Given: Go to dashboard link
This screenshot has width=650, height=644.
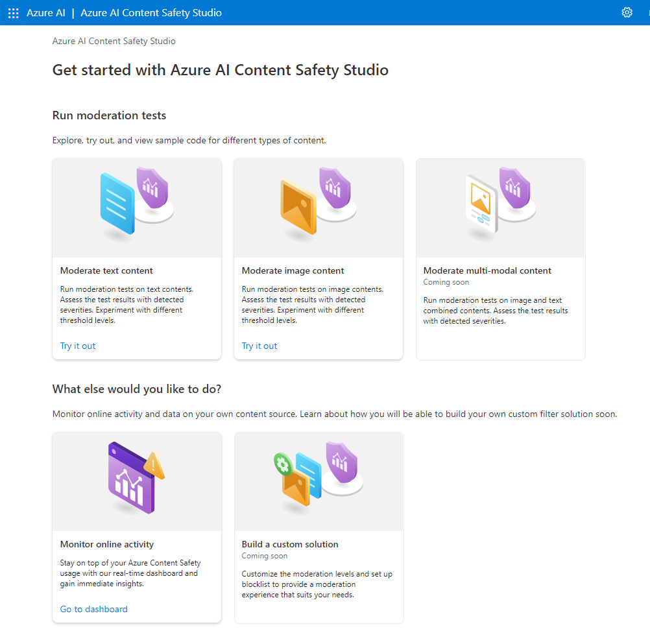Looking at the screenshot, I should tap(93, 609).
